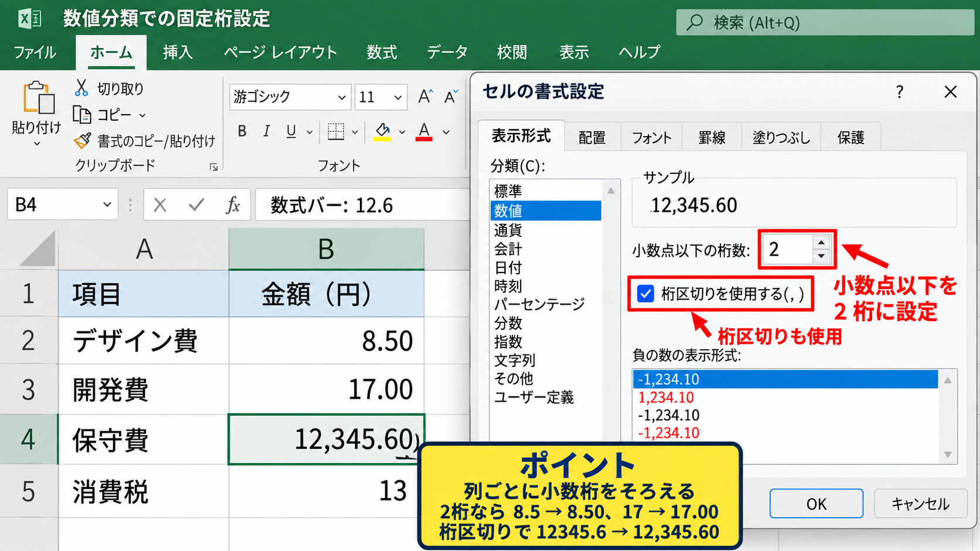Increase font size with large A icon
Viewport: 980px width, 551px height.
pyautogui.click(x=426, y=96)
